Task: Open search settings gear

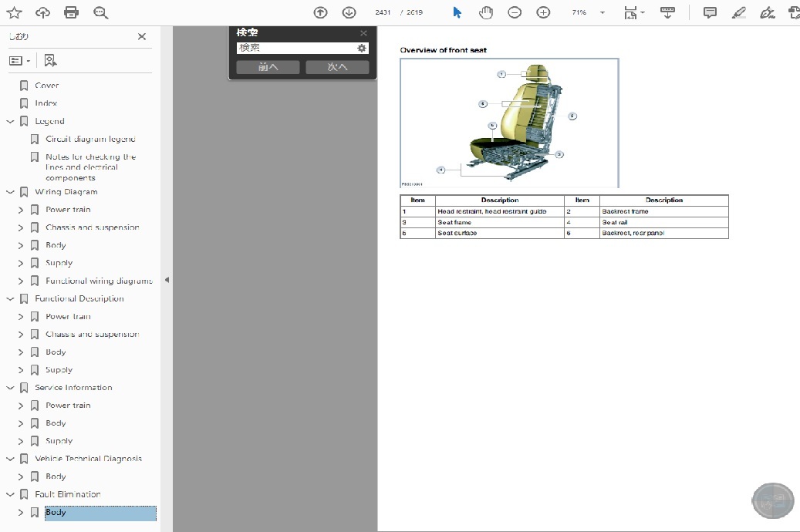Action: (x=362, y=48)
